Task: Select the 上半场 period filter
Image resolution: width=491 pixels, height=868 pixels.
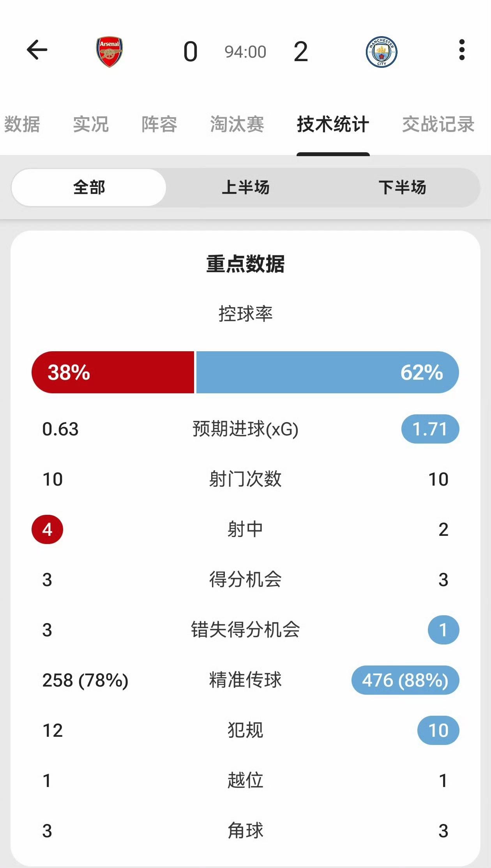Action: pos(245,187)
